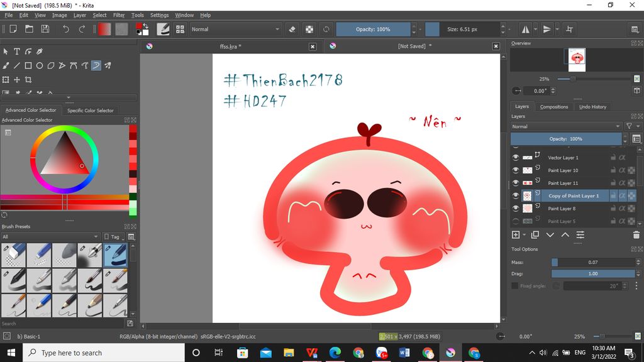
Task: Open the layer filter dropdown
Action: pyautogui.click(x=632, y=126)
